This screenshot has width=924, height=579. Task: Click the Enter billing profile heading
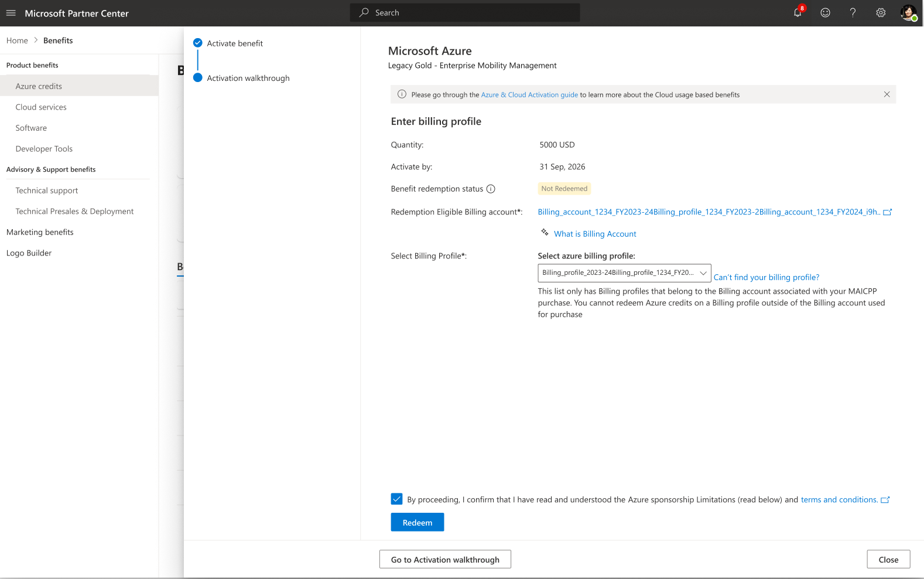point(436,121)
